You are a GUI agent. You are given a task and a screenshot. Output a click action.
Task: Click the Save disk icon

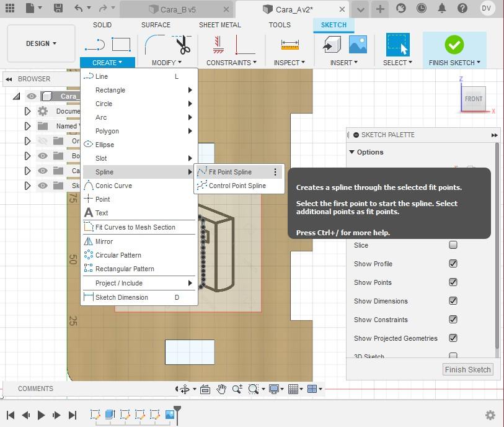[58, 7]
